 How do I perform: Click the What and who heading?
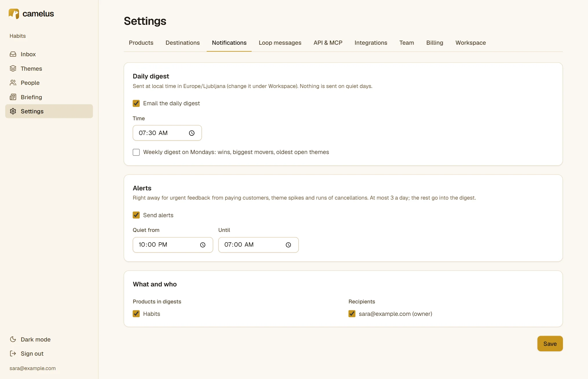pyautogui.click(x=154, y=284)
